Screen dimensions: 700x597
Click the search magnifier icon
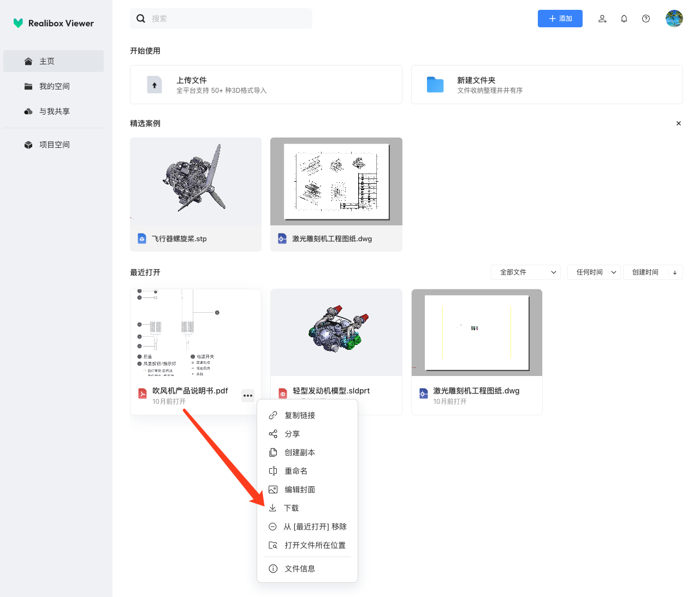[141, 19]
